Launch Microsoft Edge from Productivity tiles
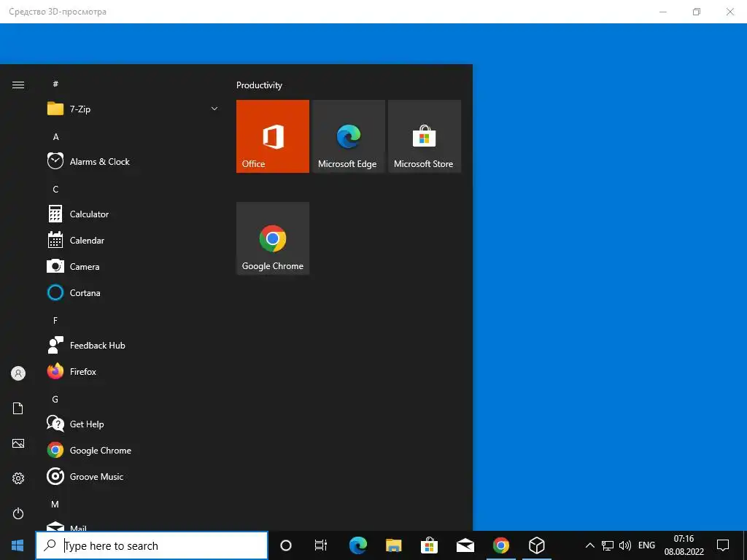 click(348, 136)
